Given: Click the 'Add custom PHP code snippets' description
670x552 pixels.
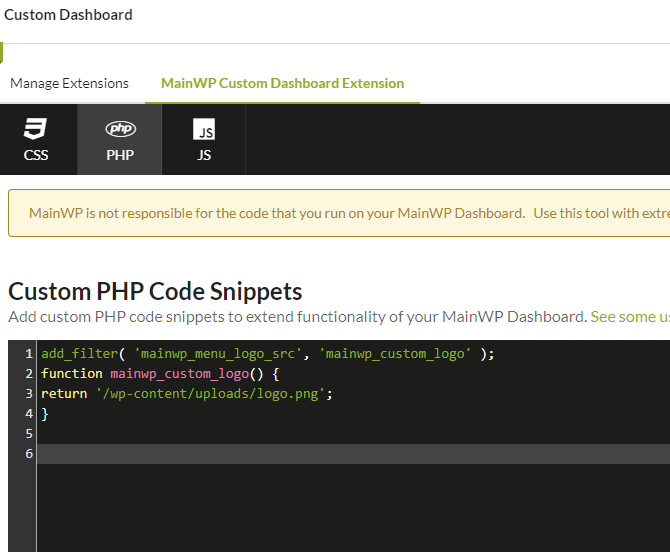Looking at the screenshot, I should (x=297, y=317).
